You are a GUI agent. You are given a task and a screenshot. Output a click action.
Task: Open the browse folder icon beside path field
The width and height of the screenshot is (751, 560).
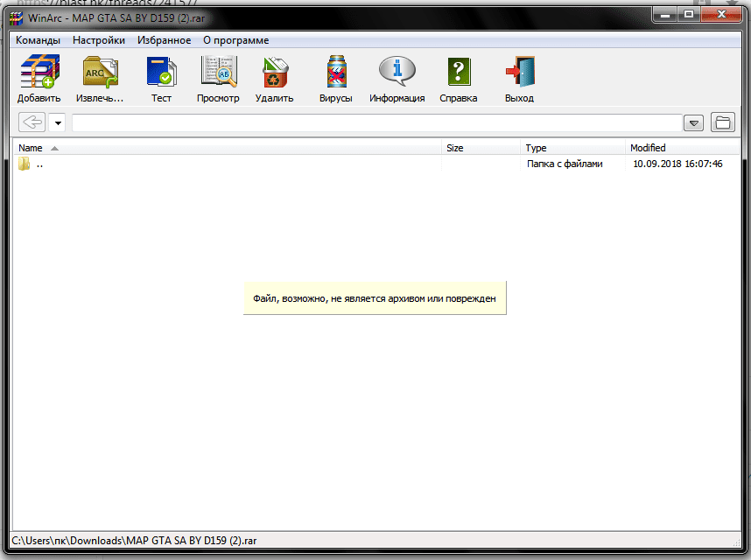[x=722, y=122]
